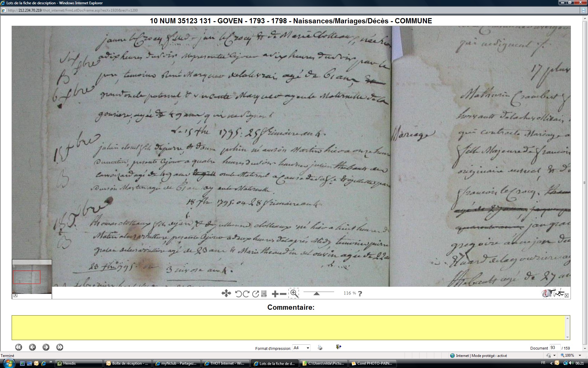The height and width of the screenshot is (368, 588).
Task: Select the magnifier zone zoom tool
Action: 294,293
